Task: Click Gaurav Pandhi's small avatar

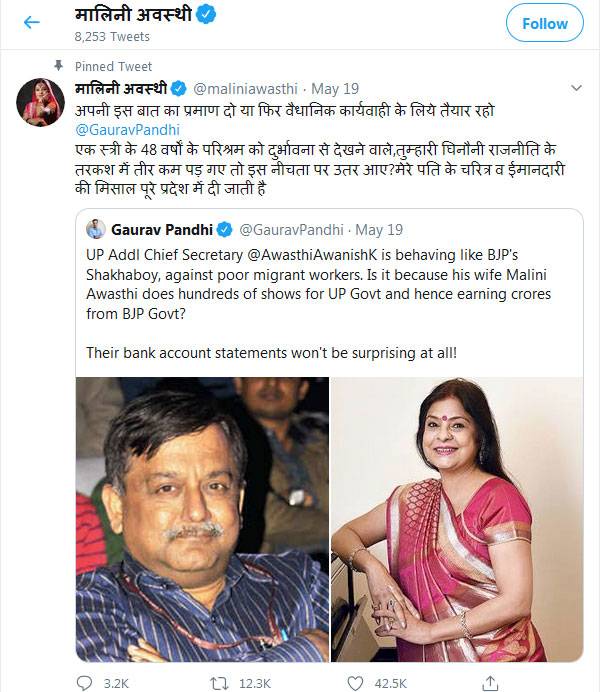Action: pyautogui.click(x=96, y=228)
